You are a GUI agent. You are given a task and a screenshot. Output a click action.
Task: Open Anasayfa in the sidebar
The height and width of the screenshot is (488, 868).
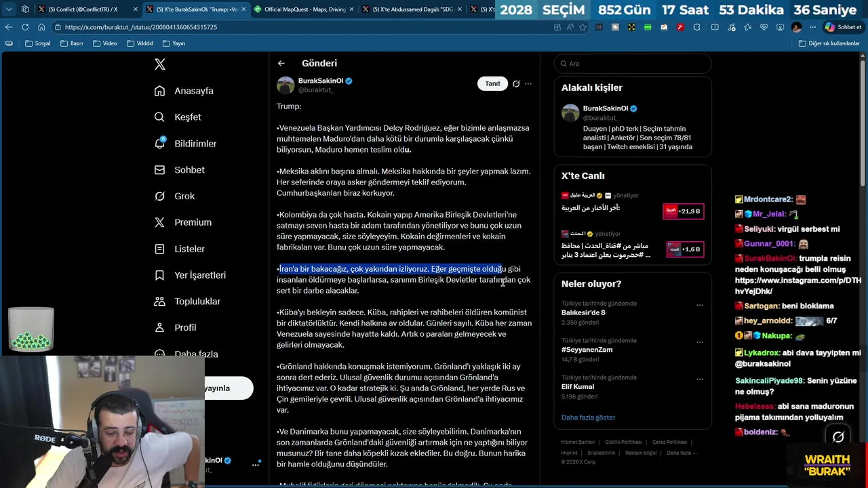[184, 91]
